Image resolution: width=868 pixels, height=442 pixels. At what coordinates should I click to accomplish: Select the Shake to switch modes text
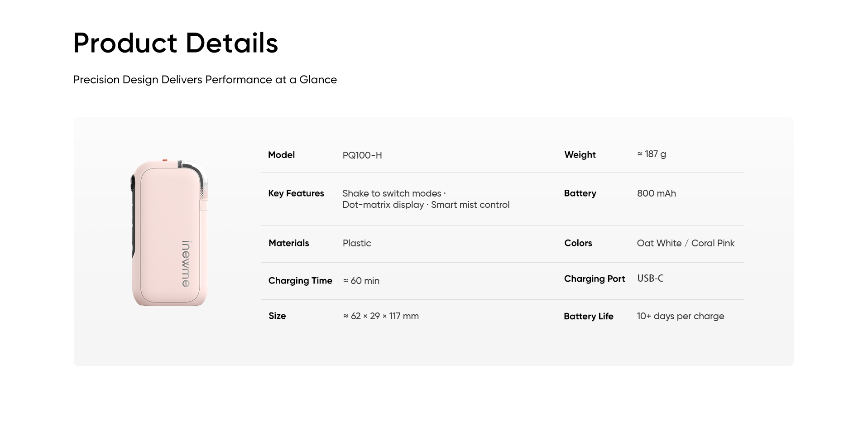392,193
